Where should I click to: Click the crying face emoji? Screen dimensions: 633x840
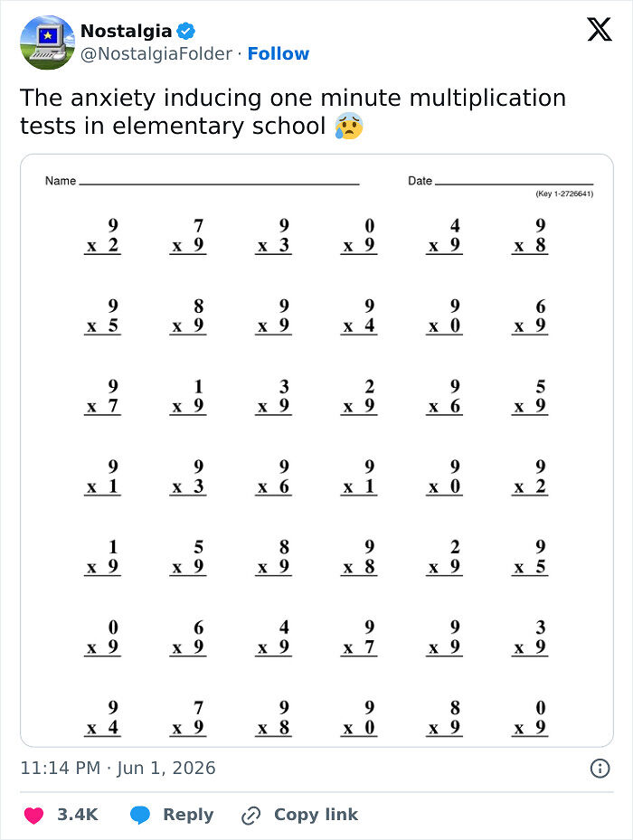coord(349,126)
